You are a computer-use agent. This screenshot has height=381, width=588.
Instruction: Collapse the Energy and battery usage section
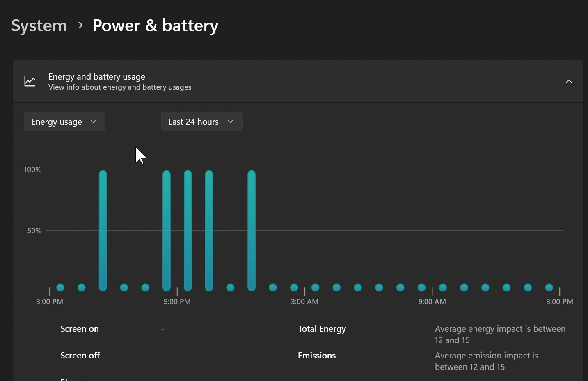click(569, 81)
